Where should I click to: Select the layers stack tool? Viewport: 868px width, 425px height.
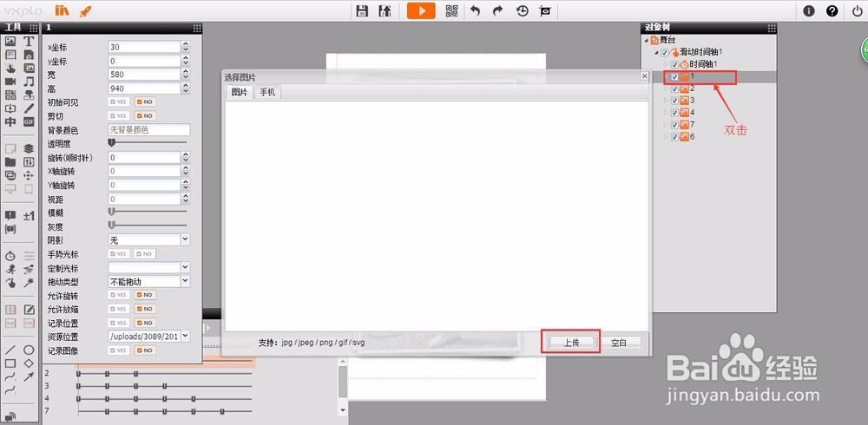[29, 148]
